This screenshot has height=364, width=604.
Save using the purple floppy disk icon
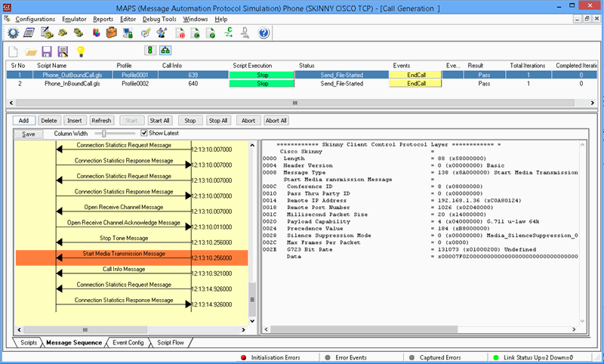(x=47, y=51)
